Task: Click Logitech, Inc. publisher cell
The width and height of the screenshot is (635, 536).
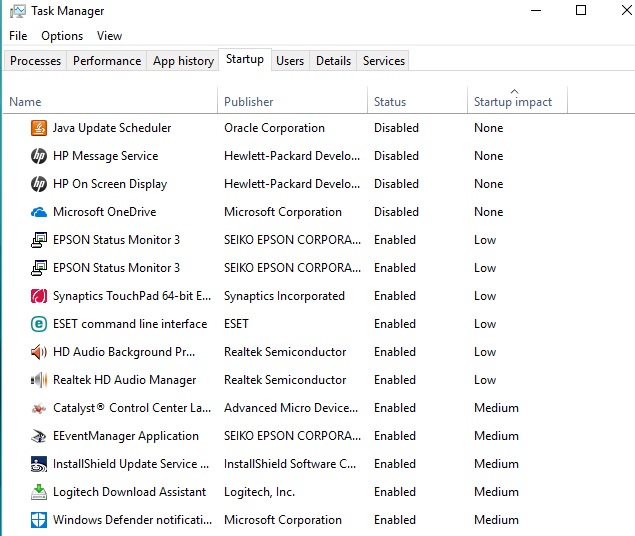Action: coord(259,492)
